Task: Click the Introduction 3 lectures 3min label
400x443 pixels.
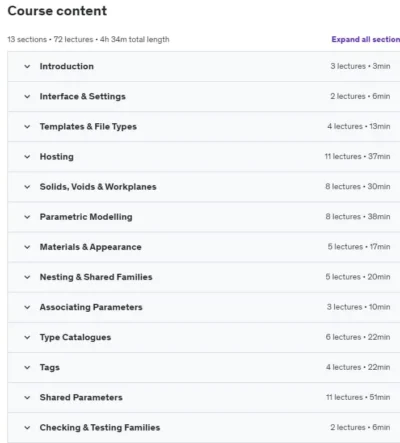Action: click(360, 66)
